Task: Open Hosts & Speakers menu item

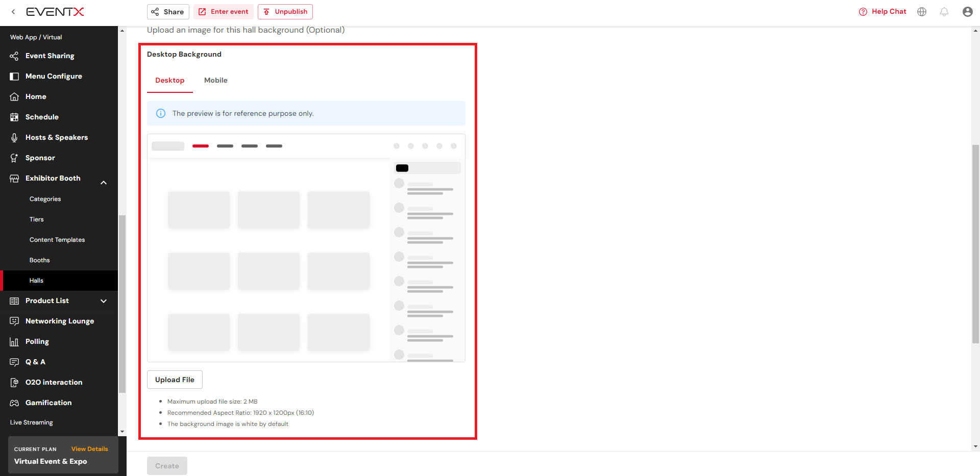Action: 57,138
